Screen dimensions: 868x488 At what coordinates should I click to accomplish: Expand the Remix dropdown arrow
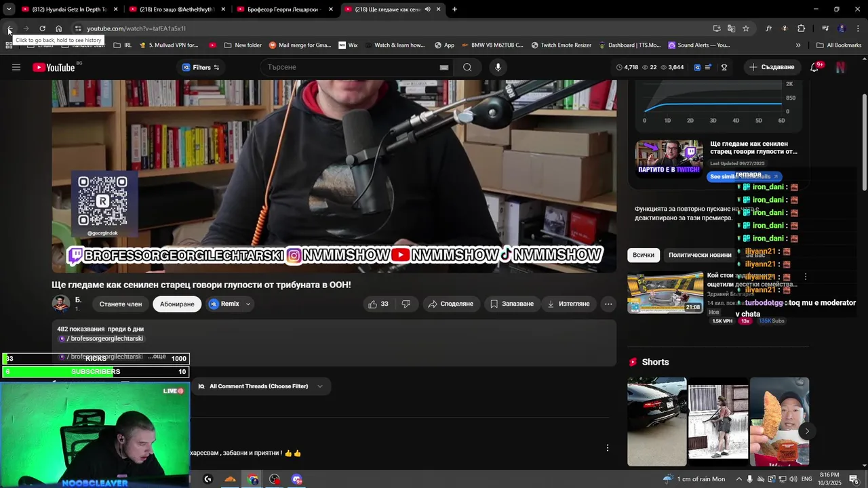click(248, 304)
